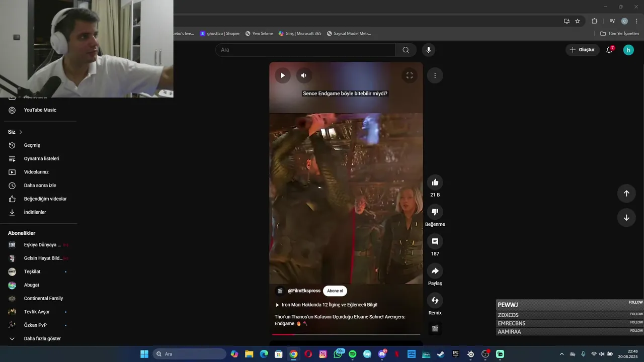The image size is (644, 362).
Task: Enter fullscreen on the Shorts player
Action: click(410, 75)
